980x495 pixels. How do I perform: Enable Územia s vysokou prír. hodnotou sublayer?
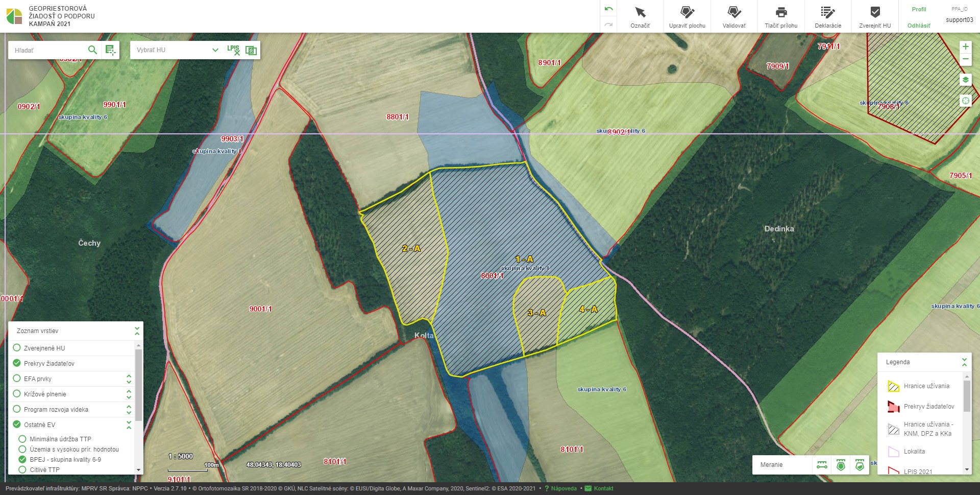point(22,449)
